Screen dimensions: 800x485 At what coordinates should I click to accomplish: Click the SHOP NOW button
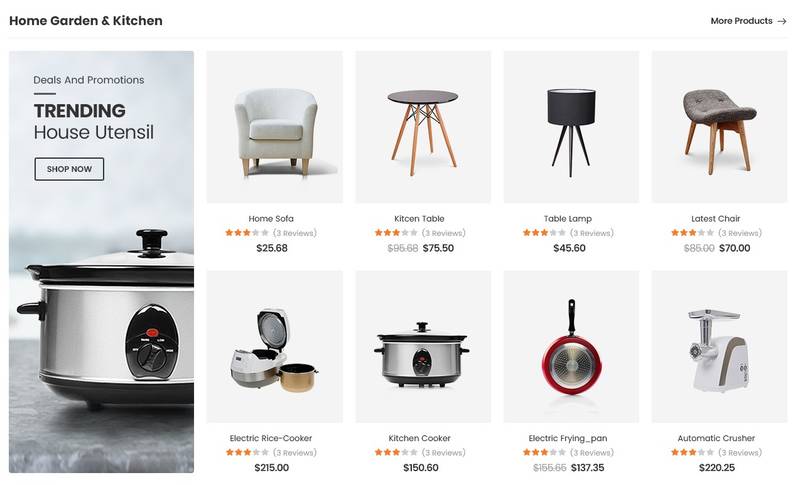pos(69,169)
